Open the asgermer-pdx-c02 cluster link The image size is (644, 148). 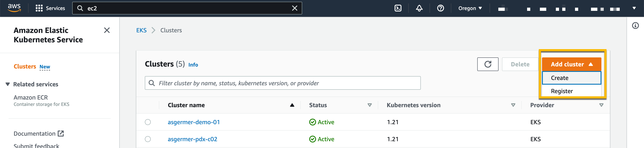pyautogui.click(x=192, y=139)
